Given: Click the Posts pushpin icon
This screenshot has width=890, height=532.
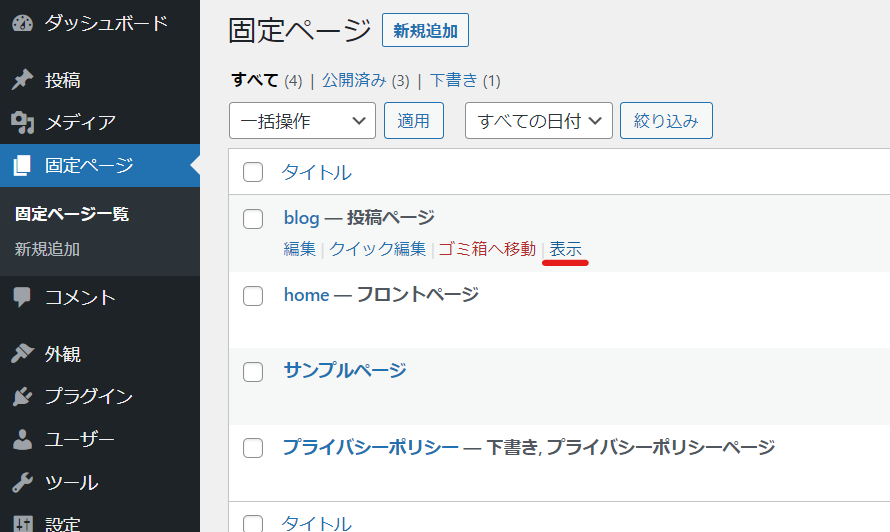Looking at the screenshot, I should coord(23,79).
